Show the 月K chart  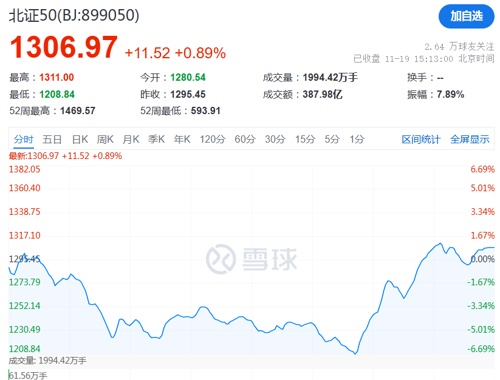131,139
